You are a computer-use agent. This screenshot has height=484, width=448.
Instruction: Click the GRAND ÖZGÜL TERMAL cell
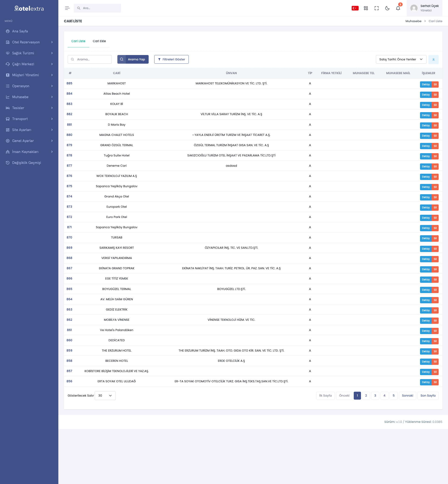tap(117, 145)
